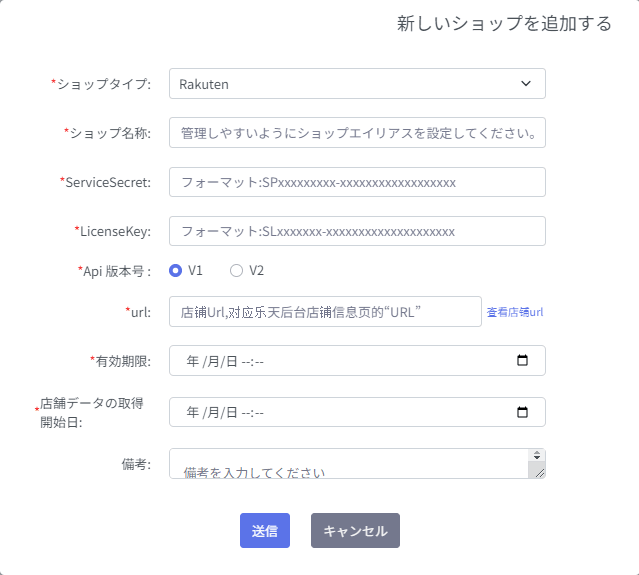Click the 店舗データの取得開始日 date field
Image resolution: width=639 pixels, height=575 pixels.
tap(357, 412)
